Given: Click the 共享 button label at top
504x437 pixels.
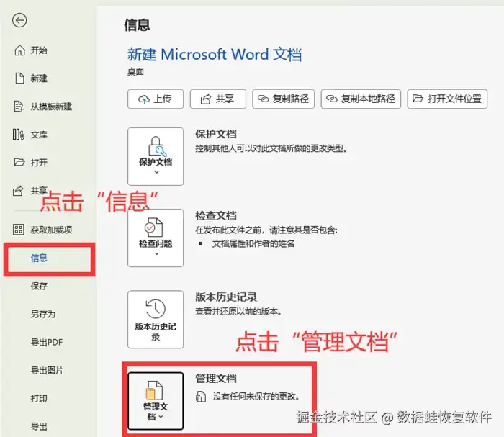Looking at the screenshot, I should [225, 99].
